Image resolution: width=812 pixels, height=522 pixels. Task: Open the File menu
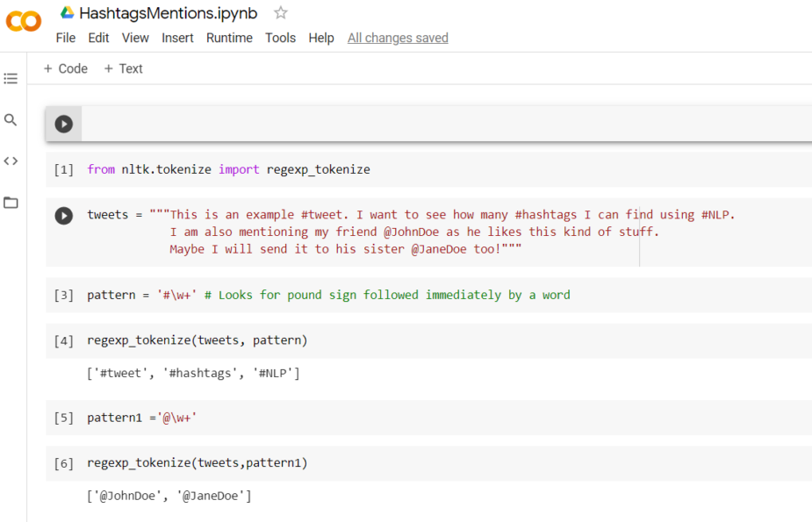point(65,38)
